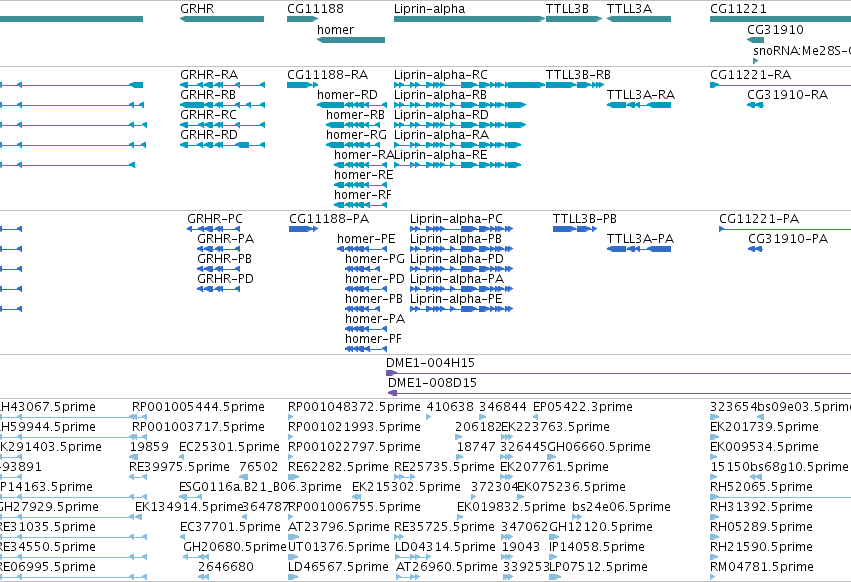Select transcript GRHR-RD
Image resolution: width=851 pixels, height=582 pixels.
(223, 145)
